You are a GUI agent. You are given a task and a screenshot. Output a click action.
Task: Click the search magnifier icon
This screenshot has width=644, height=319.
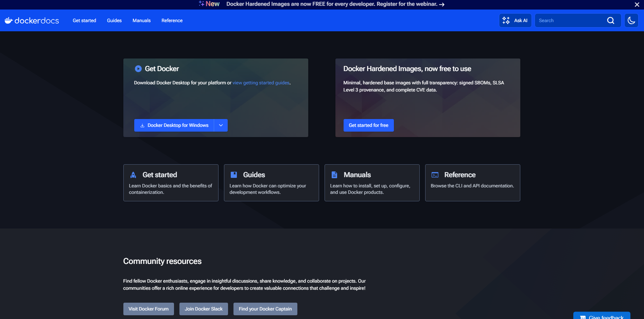point(611,20)
